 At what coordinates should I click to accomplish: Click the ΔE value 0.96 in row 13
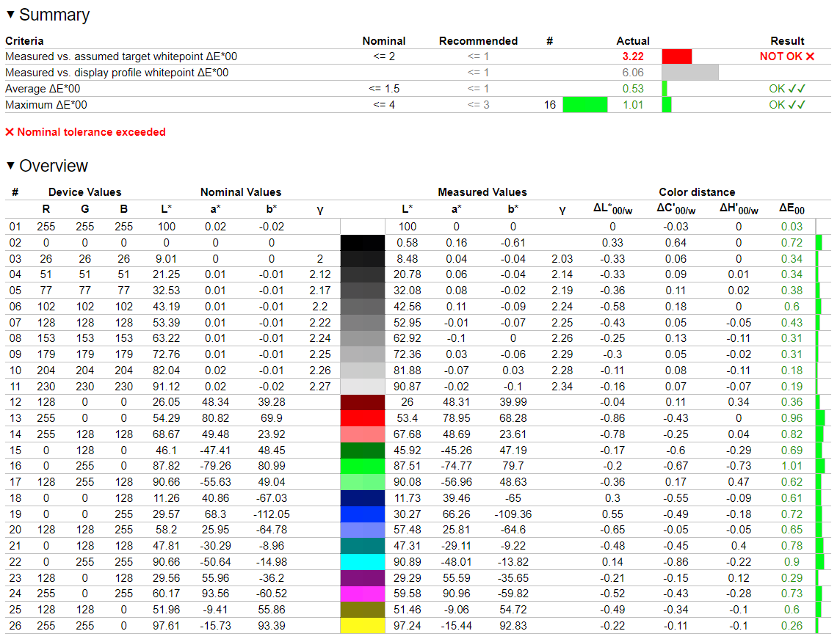(x=792, y=418)
